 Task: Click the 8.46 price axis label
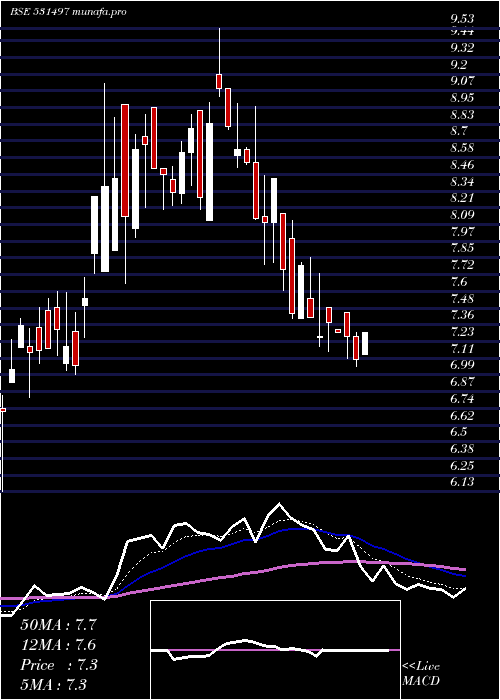point(462,165)
